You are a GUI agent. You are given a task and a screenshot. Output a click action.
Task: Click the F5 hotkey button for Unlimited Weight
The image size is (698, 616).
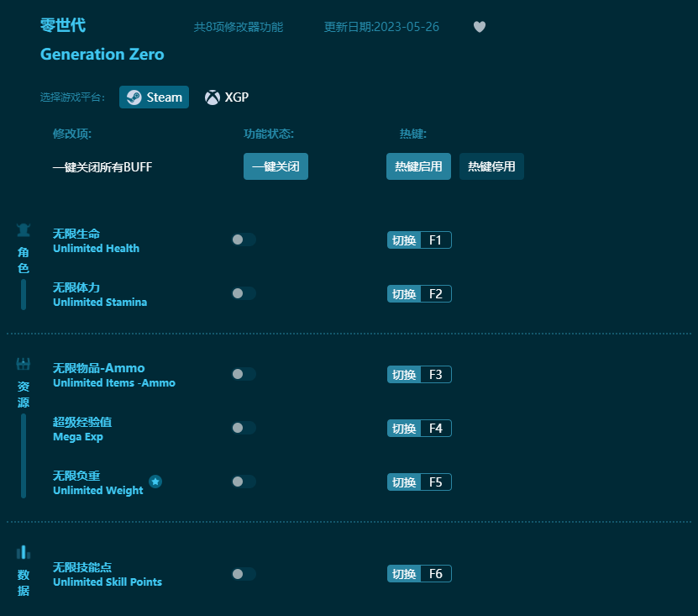click(x=436, y=482)
